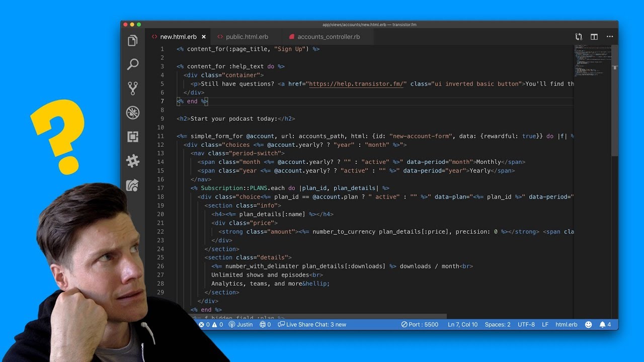Open the Source Control view
The height and width of the screenshot is (362, 644).
[133, 88]
